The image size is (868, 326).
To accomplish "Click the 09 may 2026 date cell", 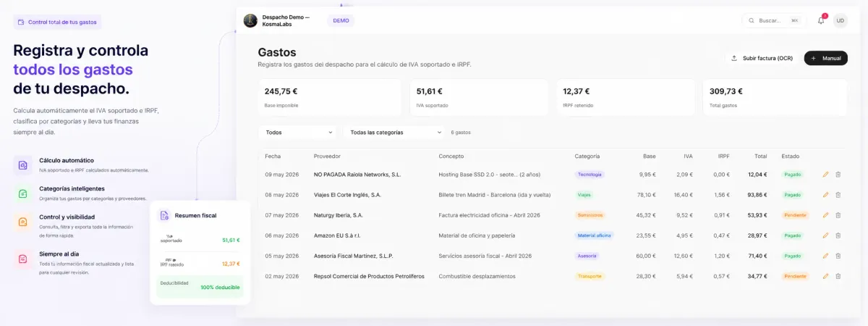I will tap(281, 175).
